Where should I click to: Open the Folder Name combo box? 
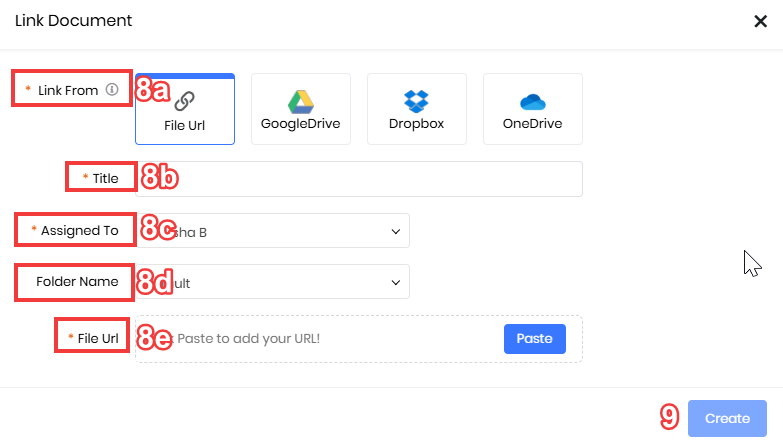(272, 282)
